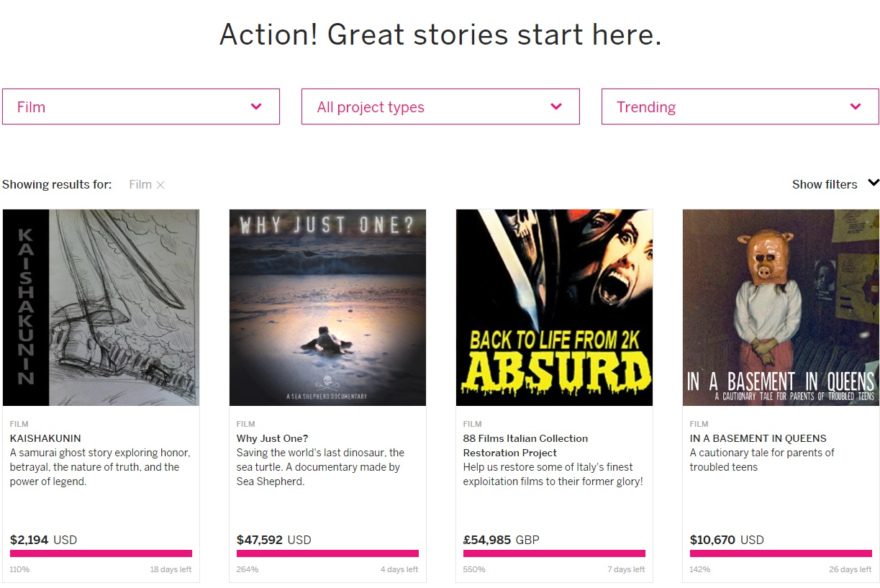
Task: Click the samurai ghost story description
Action: coord(100,467)
